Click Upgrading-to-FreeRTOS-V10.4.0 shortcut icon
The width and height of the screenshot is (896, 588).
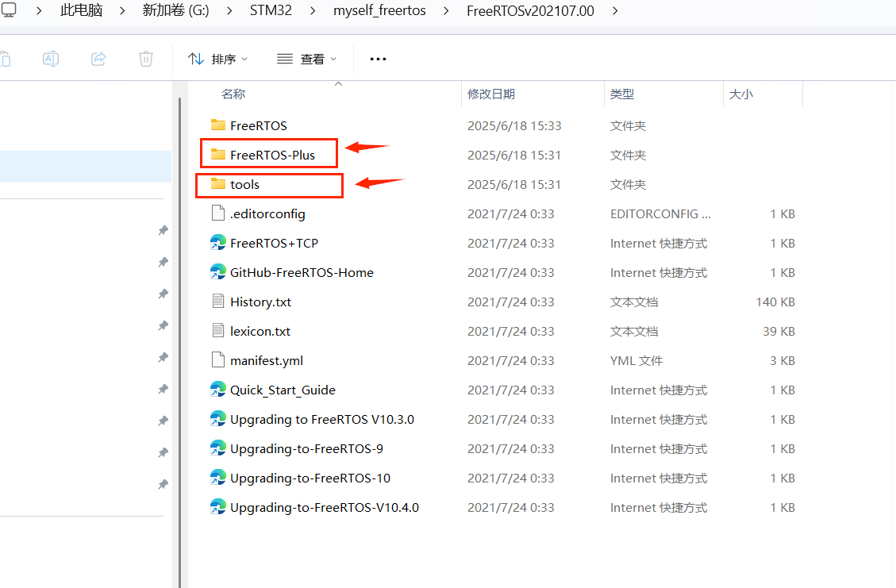pos(217,507)
